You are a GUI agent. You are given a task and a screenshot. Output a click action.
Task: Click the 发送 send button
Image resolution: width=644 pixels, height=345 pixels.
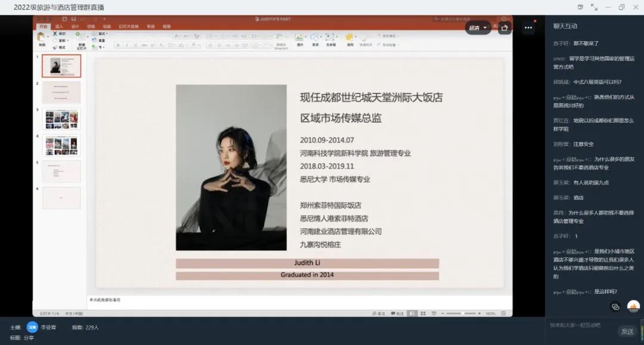tap(627, 331)
